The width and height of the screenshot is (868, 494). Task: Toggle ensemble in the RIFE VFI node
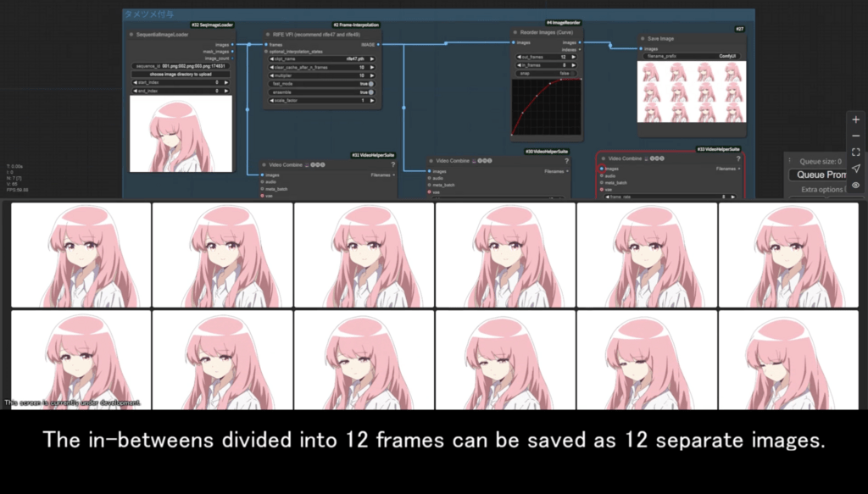pyautogui.click(x=371, y=92)
